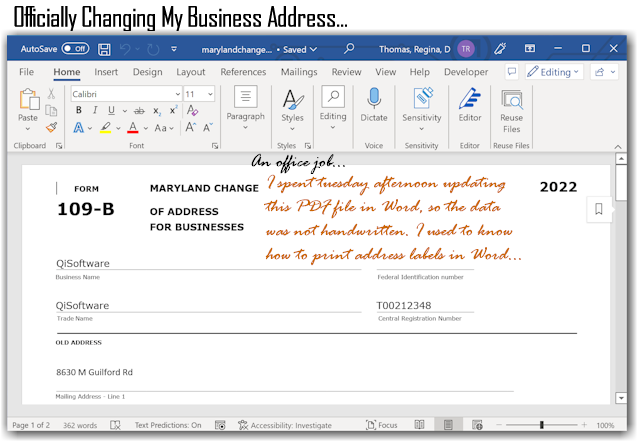Click the Comments icon

512,72
